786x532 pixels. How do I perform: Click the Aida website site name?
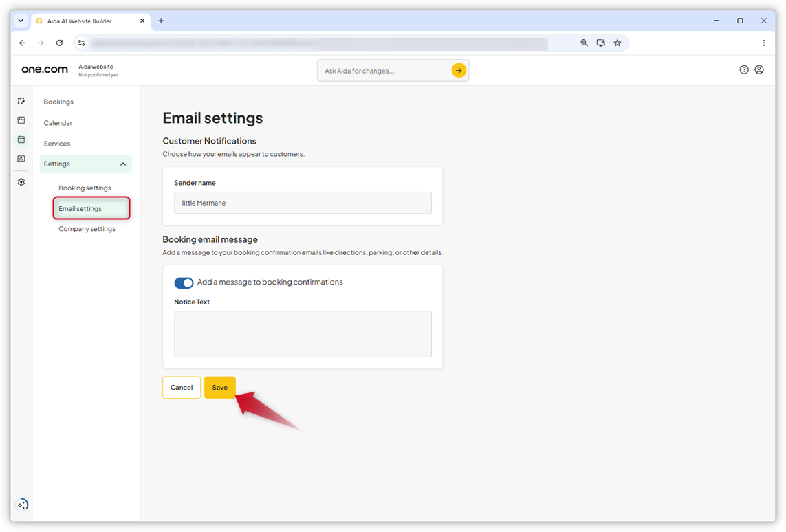click(x=96, y=67)
